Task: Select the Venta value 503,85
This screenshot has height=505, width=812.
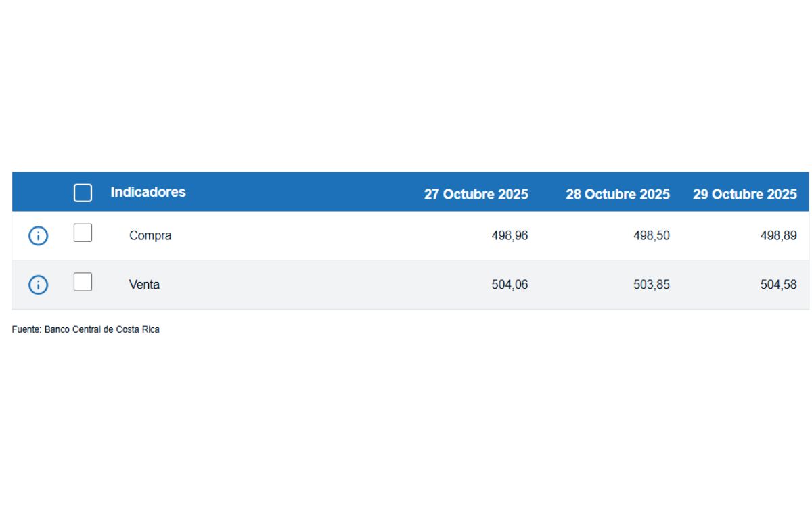Action: tap(651, 285)
